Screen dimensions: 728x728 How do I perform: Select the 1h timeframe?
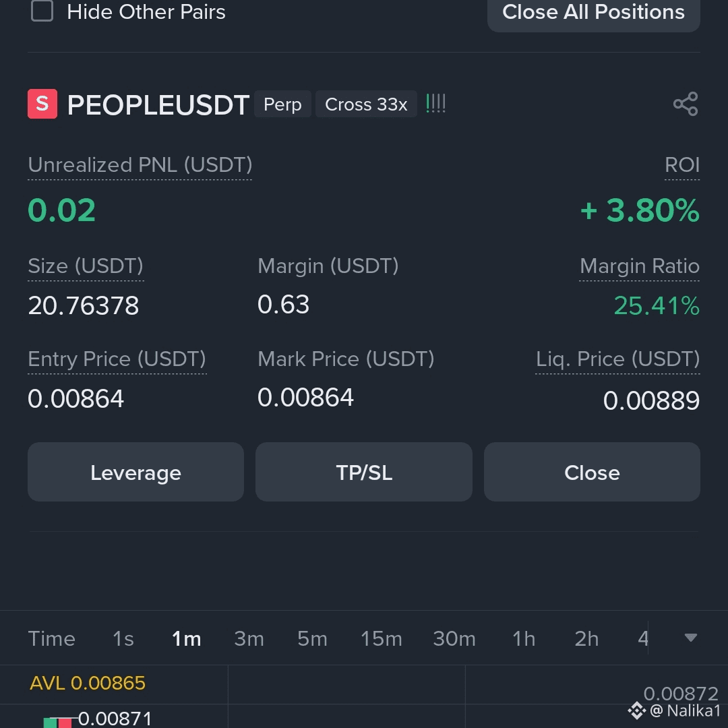[524, 639]
